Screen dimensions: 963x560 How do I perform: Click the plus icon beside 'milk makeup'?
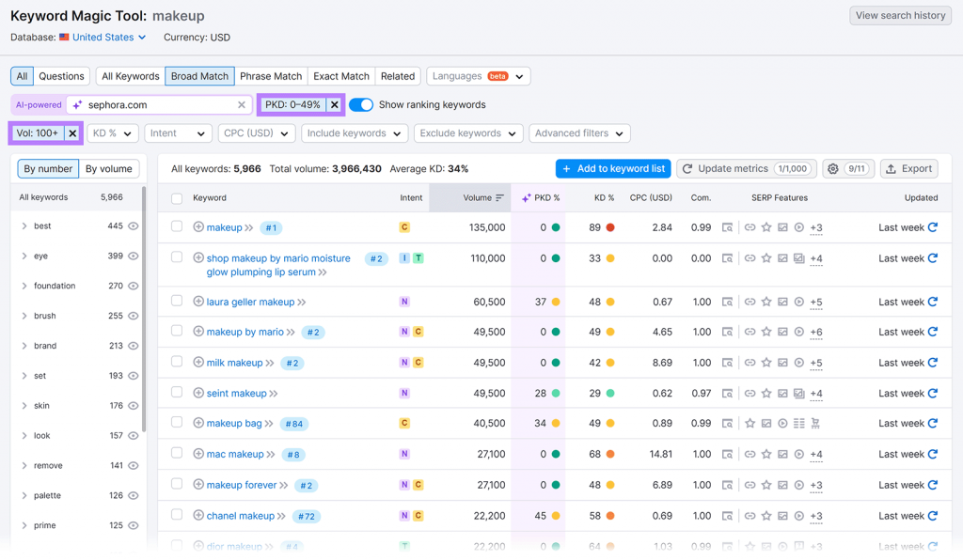[x=198, y=363]
